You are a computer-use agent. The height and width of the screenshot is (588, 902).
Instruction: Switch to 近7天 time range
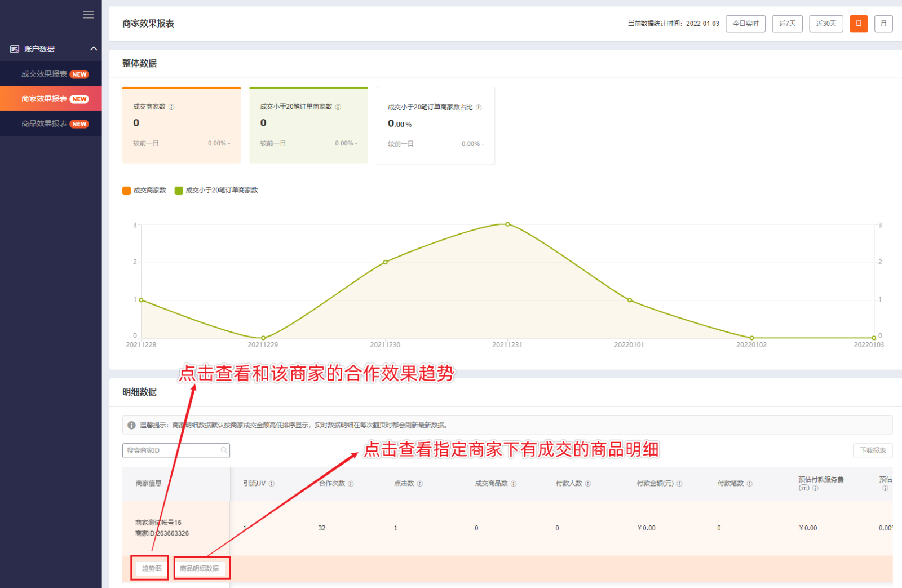coord(787,24)
